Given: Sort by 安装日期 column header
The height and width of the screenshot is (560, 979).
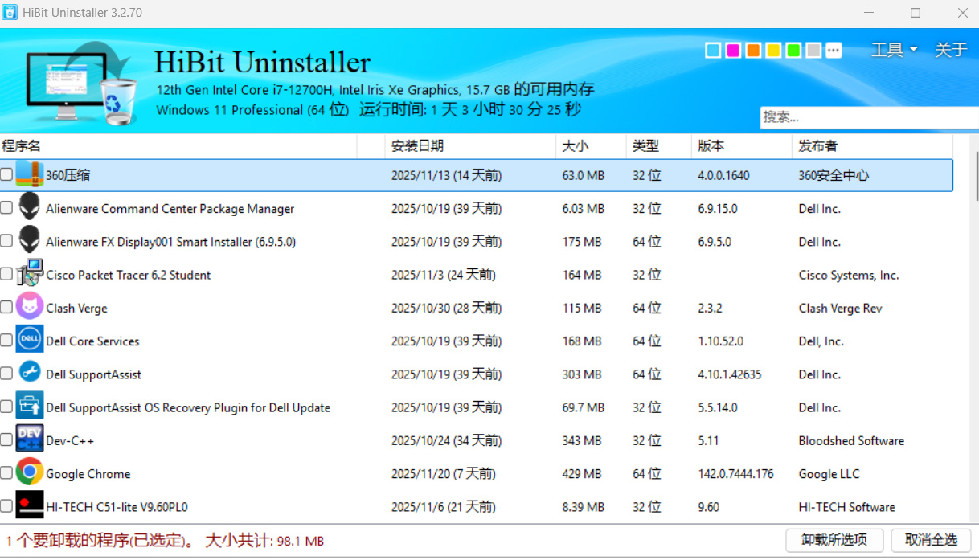Looking at the screenshot, I should (470, 145).
